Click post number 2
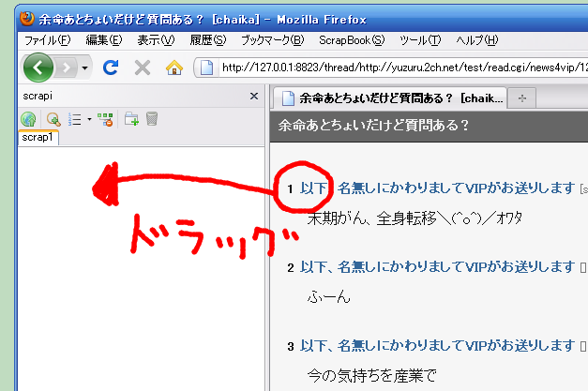The image size is (588, 391). click(291, 267)
